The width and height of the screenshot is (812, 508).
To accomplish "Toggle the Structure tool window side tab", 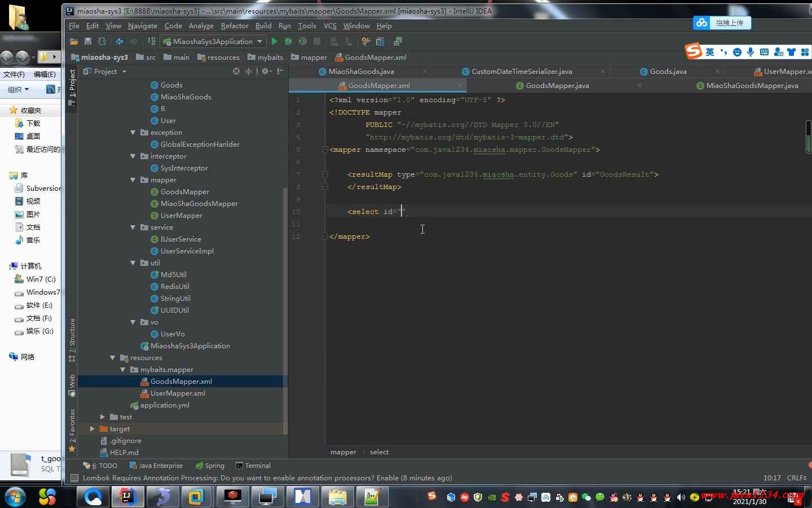I will click(72, 339).
